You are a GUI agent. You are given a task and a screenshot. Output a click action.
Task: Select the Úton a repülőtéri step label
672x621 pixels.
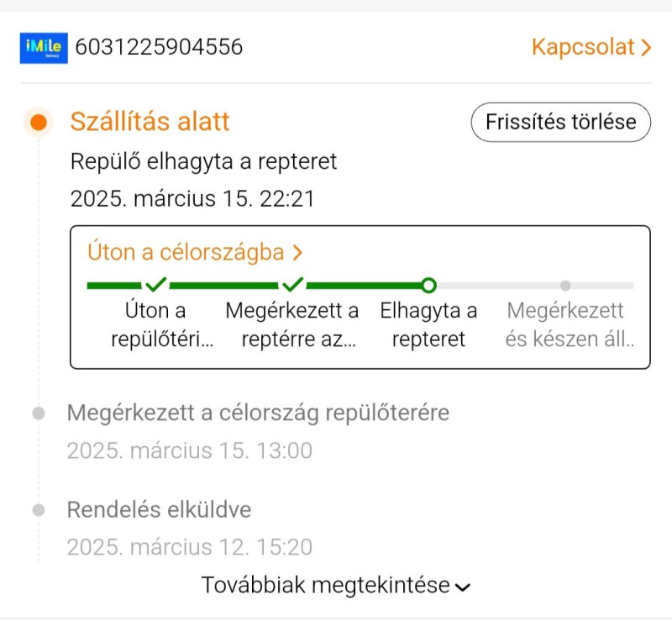pos(155,325)
